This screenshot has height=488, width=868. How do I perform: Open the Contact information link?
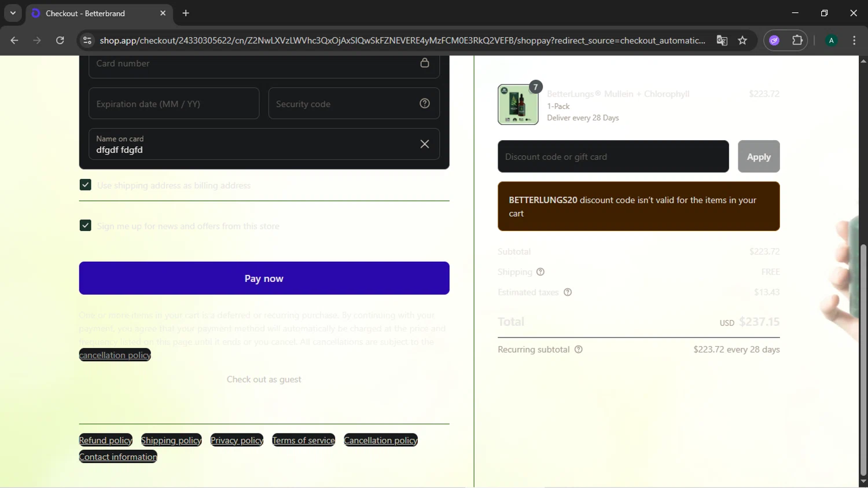tap(118, 457)
